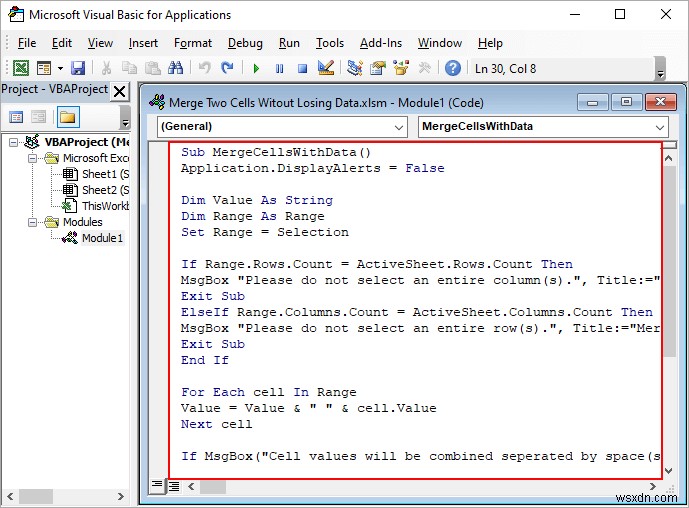The width and height of the screenshot is (689, 508).
Task: Select the Modules folder label
Action: pos(83,222)
